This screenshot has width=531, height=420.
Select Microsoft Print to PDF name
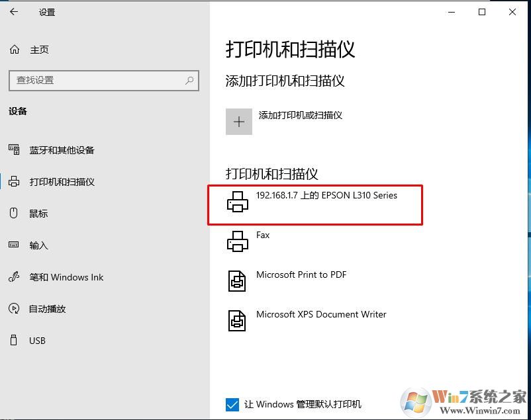[301, 274]
